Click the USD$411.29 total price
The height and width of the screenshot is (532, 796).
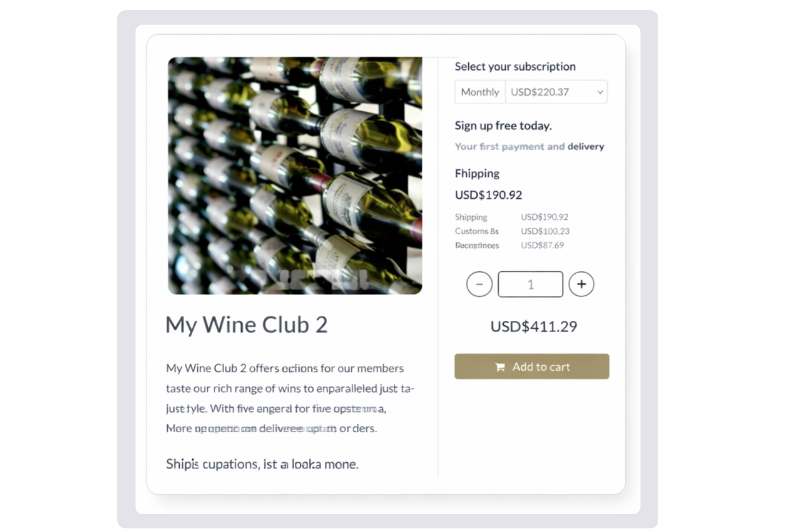click(534, 326)
